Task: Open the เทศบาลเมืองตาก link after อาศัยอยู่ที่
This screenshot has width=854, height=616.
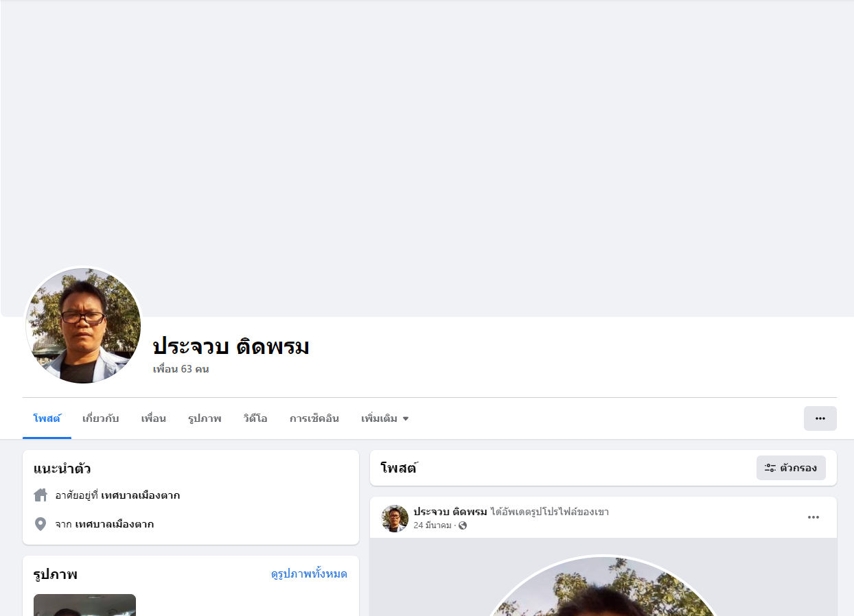Action: click(141, 495)
